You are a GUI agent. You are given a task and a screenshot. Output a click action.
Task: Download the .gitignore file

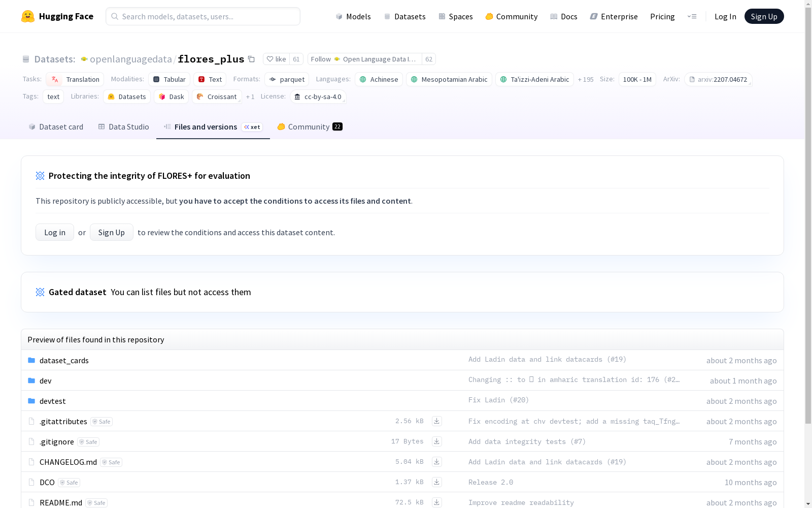(436, 441)
